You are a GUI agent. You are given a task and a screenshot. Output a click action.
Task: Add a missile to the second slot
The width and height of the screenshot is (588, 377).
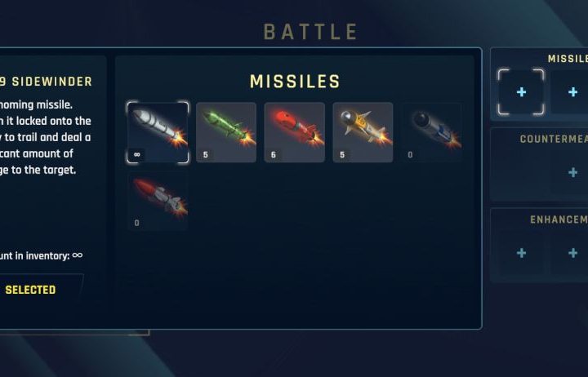point(572,92)
